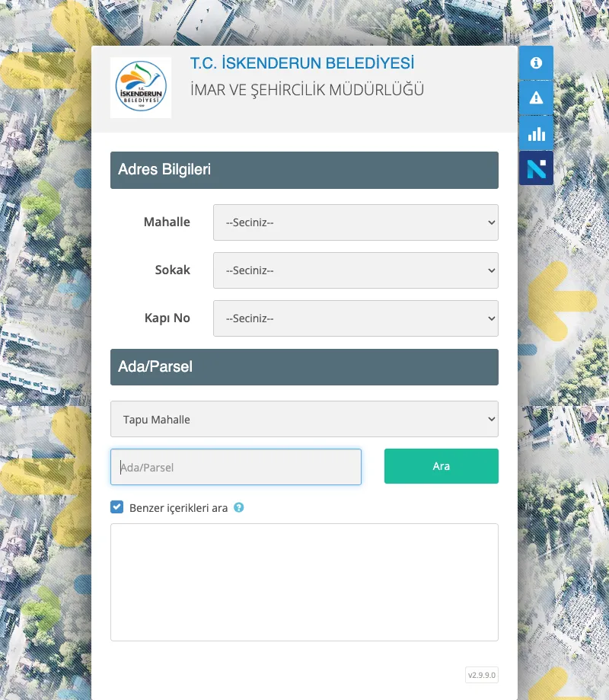
Task: Select the Ada/Parsel section header
Action: click(x=304, y=367)
